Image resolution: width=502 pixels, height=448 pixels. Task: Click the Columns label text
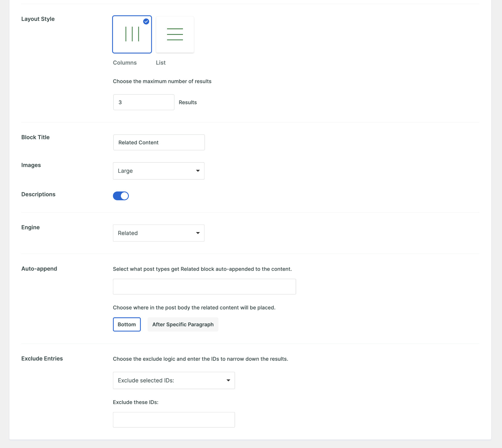coord(125,63)
